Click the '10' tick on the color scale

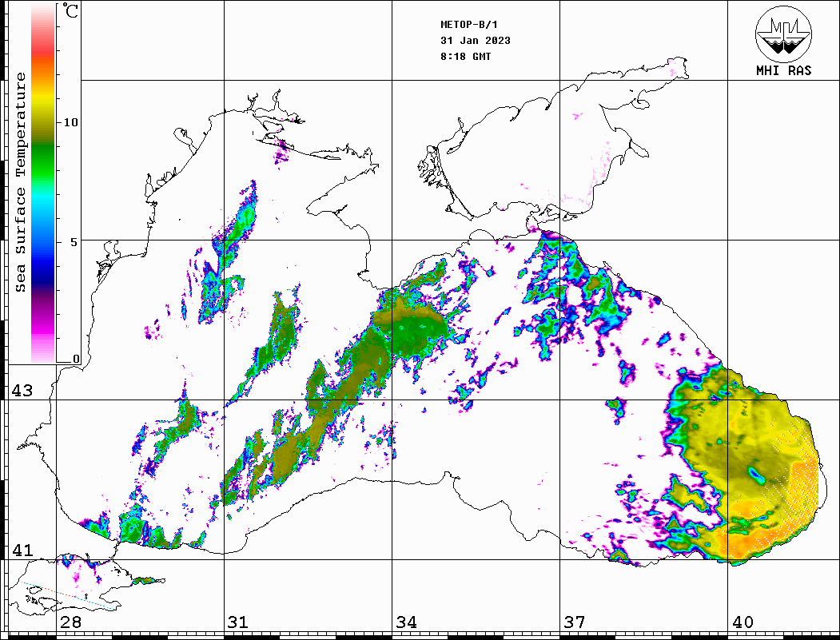pos(70,122)
